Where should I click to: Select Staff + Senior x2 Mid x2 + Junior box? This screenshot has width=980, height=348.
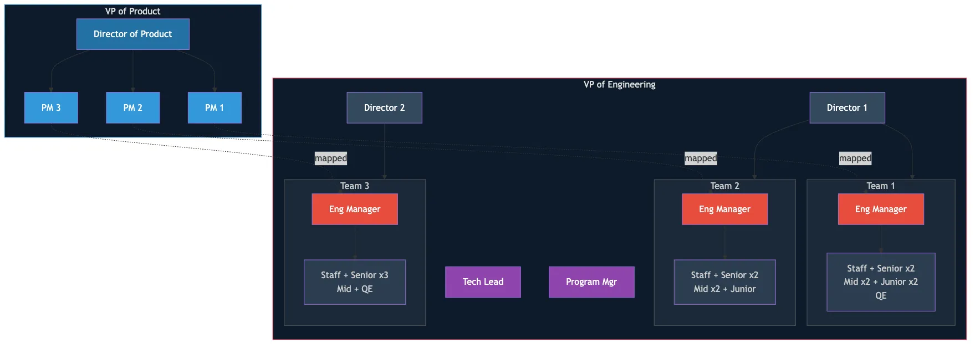[x=724, y=282]
